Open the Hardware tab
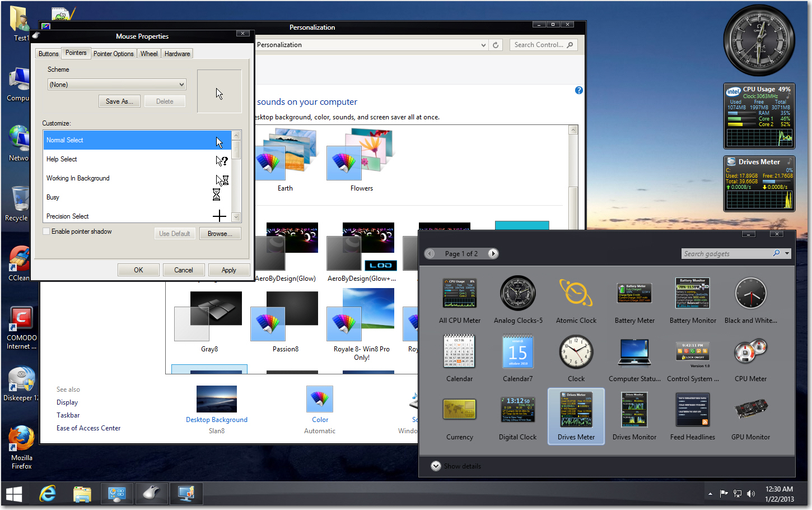Image resolution: width=812 pixels, height=510 pixels. pyautogui.click(x=177, y=53)
